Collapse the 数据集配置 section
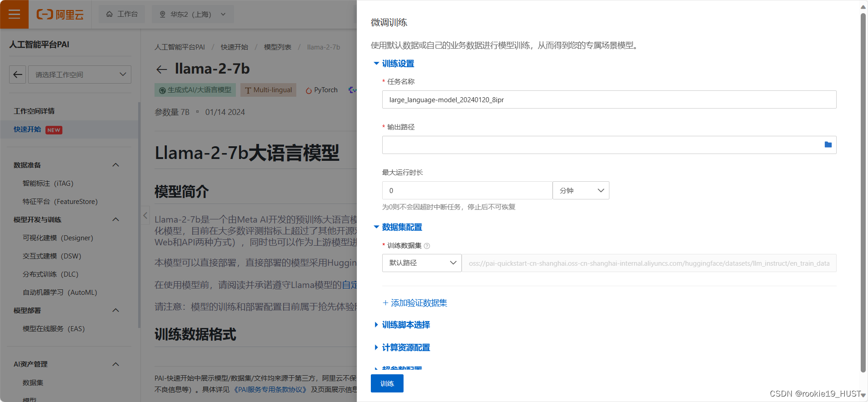Image resolution: width=868 pixels, height=402 pixels. pyautogui.click(x=398, y=227)
